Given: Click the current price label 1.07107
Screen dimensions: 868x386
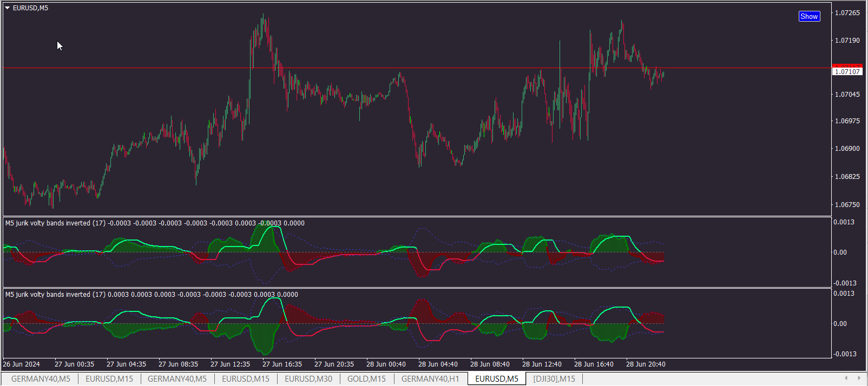Looking at the screenshot, I should (x=847, y=71).
